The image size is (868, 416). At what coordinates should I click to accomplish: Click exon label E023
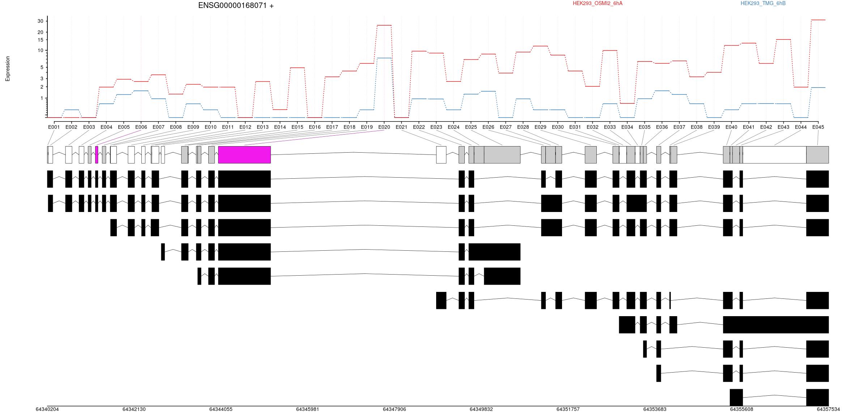point(436,127)
